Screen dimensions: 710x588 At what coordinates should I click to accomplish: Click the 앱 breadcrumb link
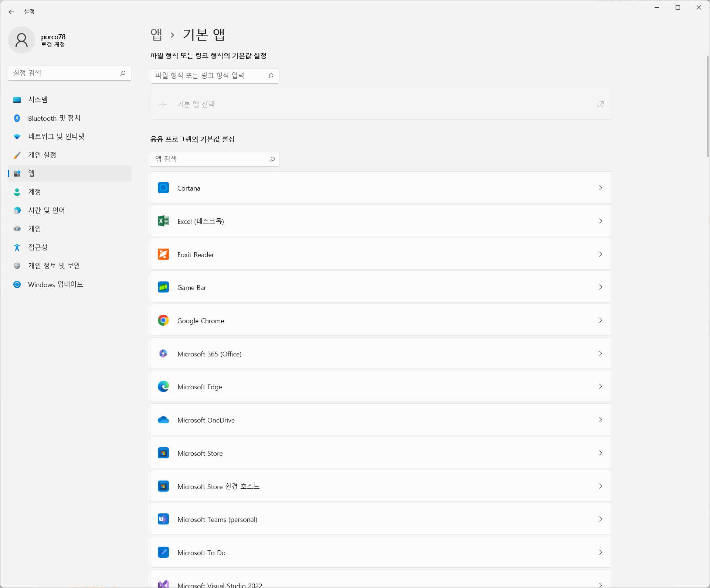pyautogui.click(x=156, y=35)
